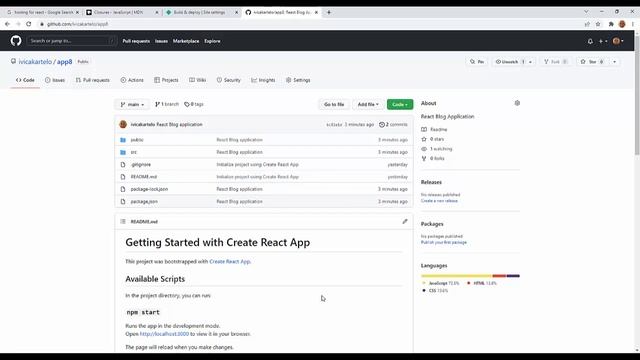Image resolution: width=640 pixels, height=360 pixels.
Task: Reload the page with browser refresh icon
Action: click(x=29, y=24)
